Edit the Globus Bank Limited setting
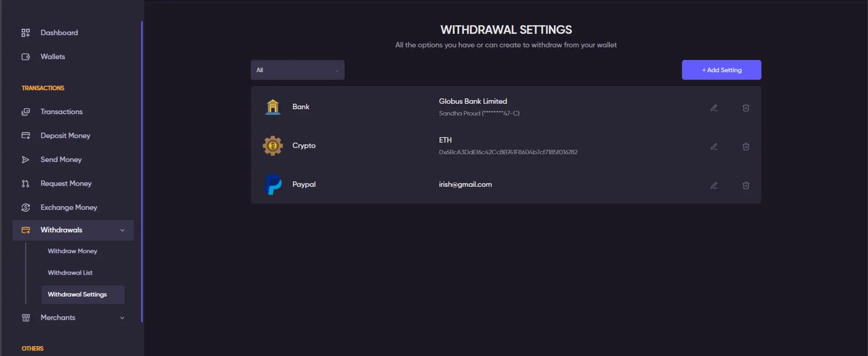Screen dimensions: 868x356 tap(714, 108)
